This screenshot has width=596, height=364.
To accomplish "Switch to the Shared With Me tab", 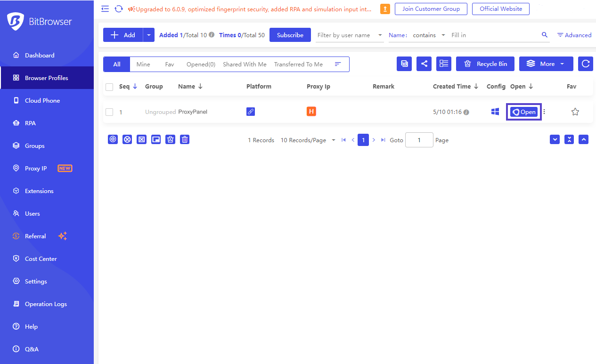I will click(x=245, y=65).
